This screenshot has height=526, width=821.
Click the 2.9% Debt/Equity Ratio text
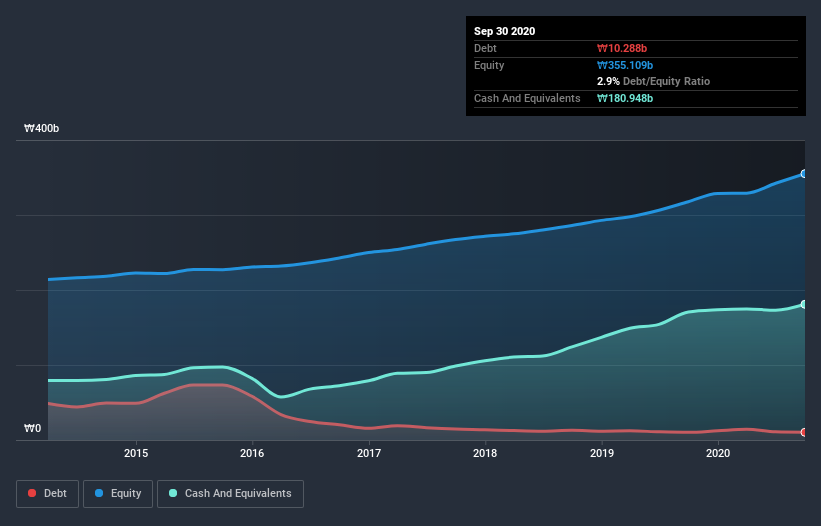[x=653, y=82]
